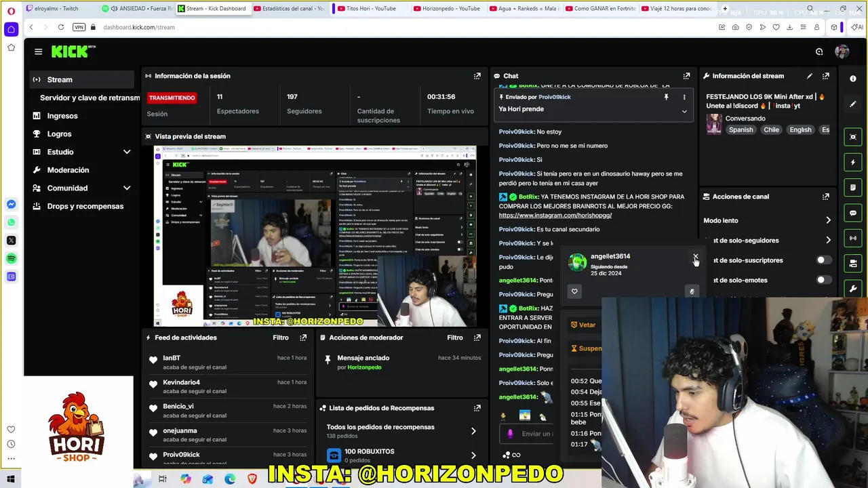Screen dimensions: 868x488
Task: Open the Kick hamburger menu
Action: tap(39, 52)
